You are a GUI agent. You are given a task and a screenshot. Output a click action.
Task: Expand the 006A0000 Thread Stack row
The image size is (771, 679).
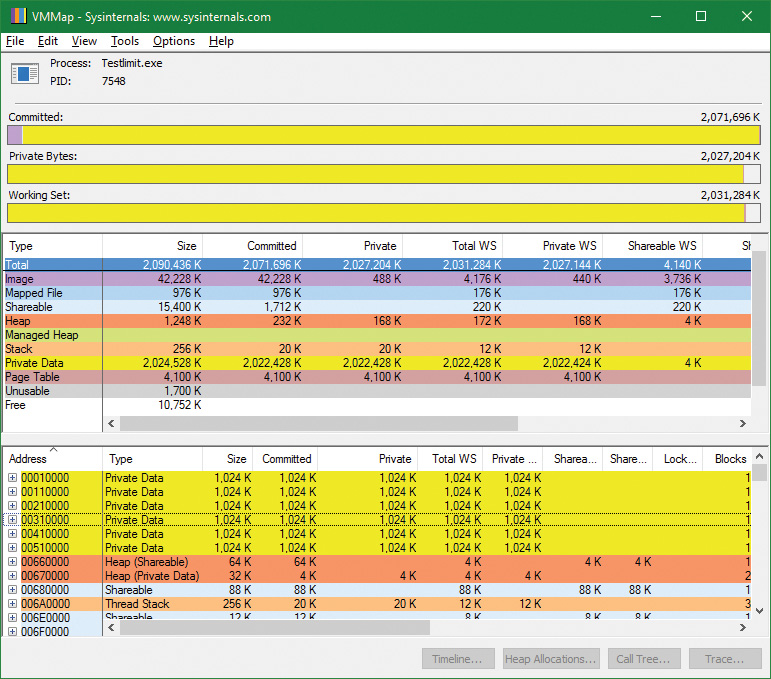click(13, 604)
